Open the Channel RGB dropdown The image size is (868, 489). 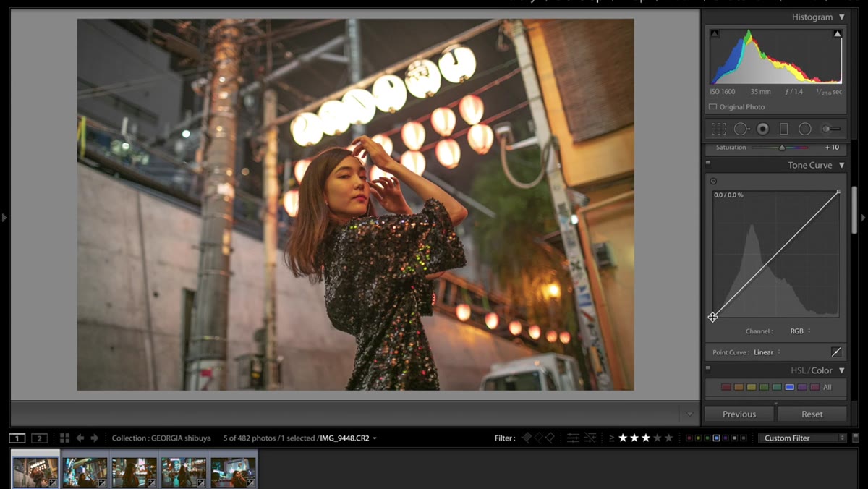tap(800, 331)
